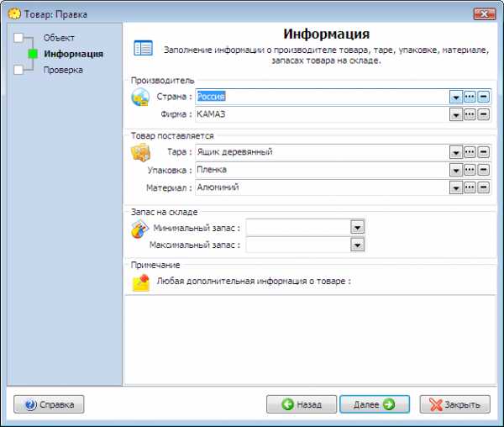Click the browse (…) button for Страна
This screenshot has height=427, width=504.
coord(470,97)
